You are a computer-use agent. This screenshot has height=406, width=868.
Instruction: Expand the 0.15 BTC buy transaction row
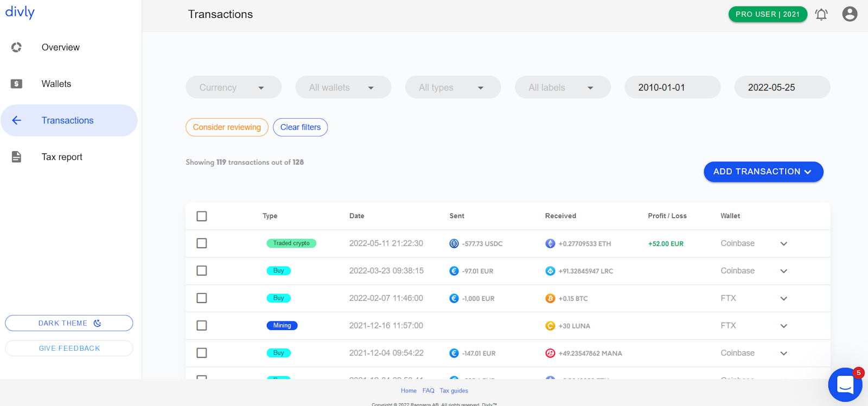(783, 299)
